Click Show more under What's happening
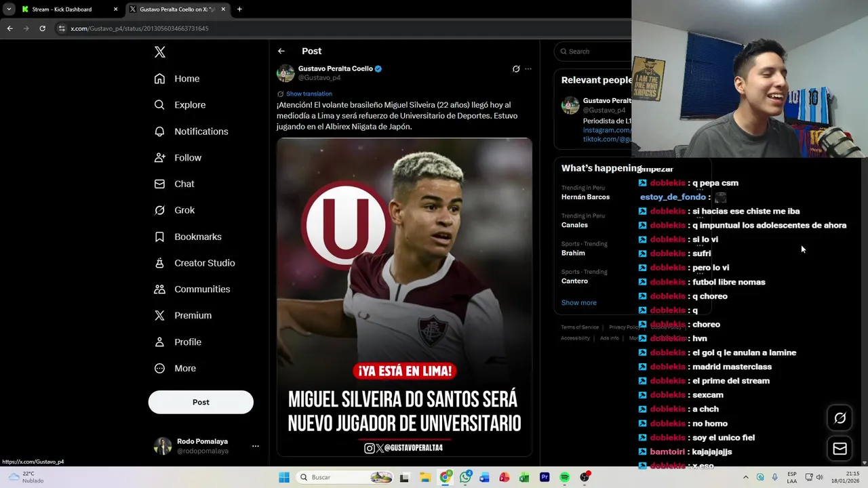Image resolution: width=868 pixels, height=488 pixels. 578,303
